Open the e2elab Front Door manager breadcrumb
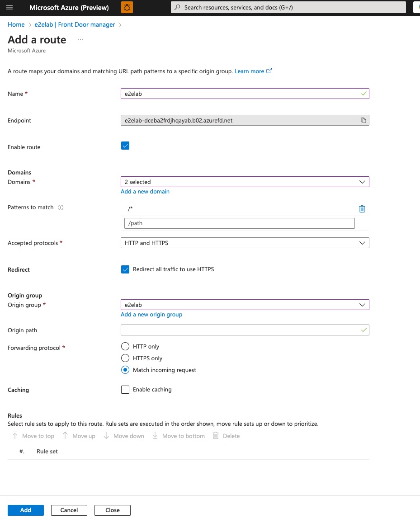This screenshot has width=420, height=523. pyautogui.click(x=74, y=24)
